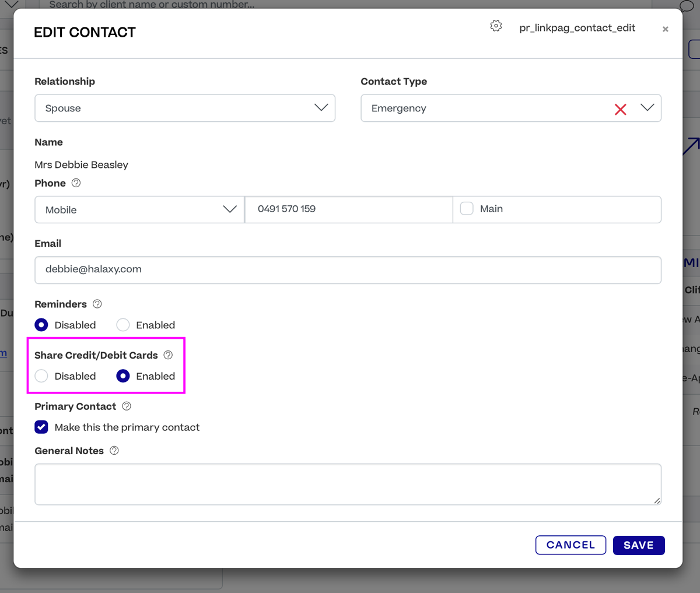700x593 pixels.
Task: Save the contact changes
Action: (639, 545)
